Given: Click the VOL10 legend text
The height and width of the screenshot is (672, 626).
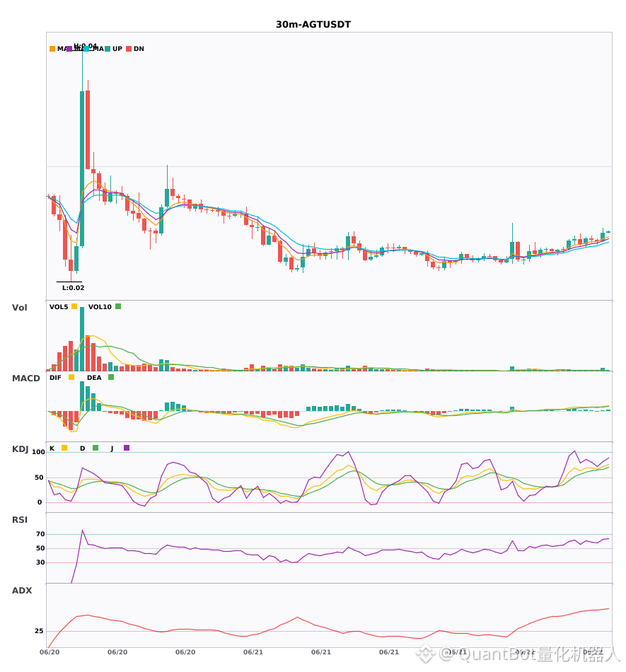Looking at the screenshot, I should [x=100, y=307].
